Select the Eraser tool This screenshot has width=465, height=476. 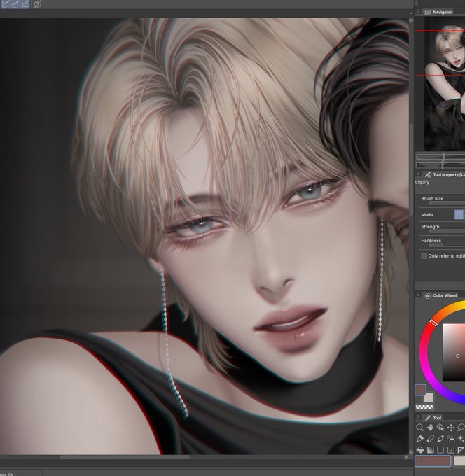(430, 439)
